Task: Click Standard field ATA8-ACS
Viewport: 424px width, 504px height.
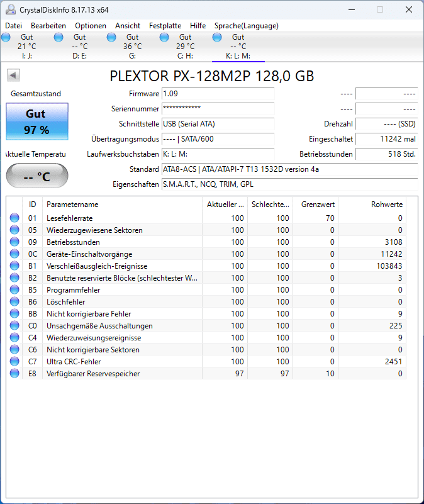Action: (289, 169)
